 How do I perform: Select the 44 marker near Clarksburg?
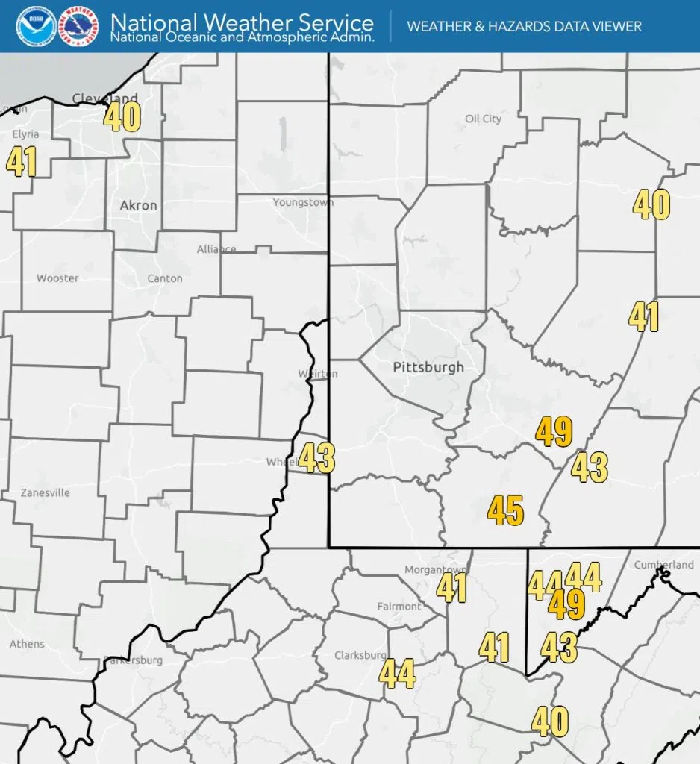396,674
